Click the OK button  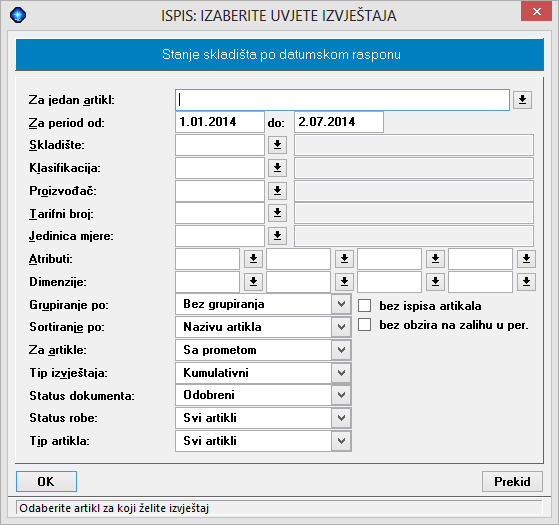pyautogui.click(x=46, y=482)
